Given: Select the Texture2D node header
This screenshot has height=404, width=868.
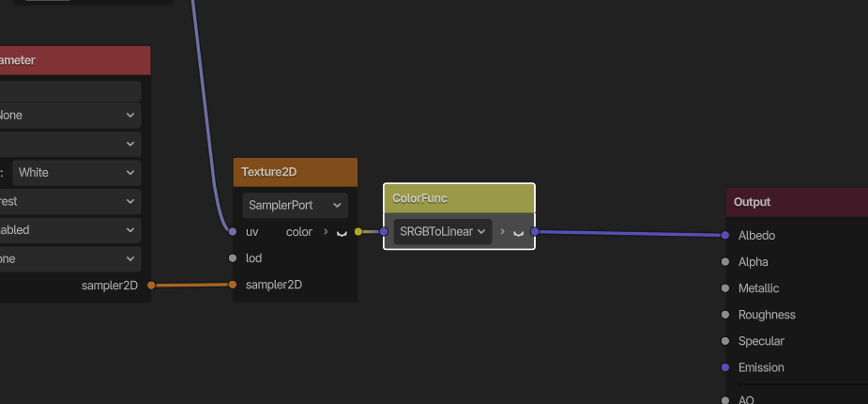Looking at the screenshot, I should pyautogui.click(x=295, y=172).
